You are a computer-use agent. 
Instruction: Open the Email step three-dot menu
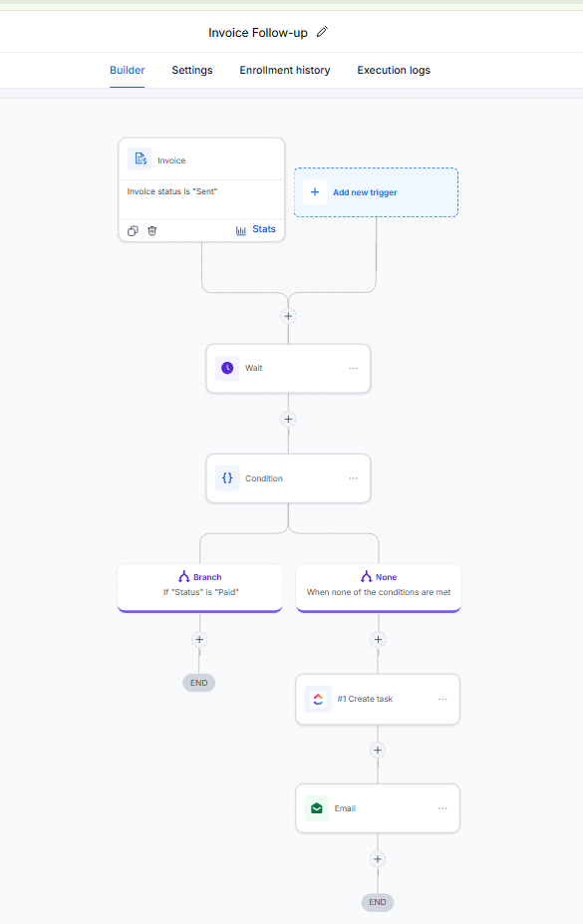442,808
